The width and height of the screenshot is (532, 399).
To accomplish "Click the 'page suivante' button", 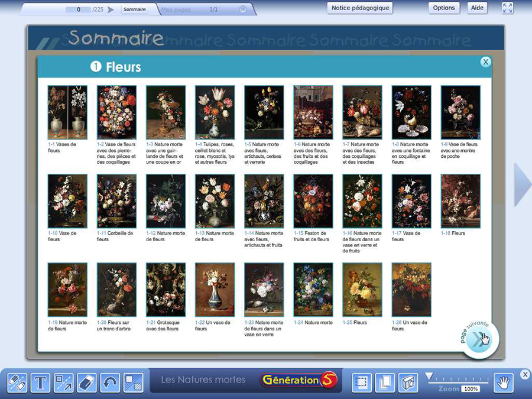I will click(x=481, y=339).
